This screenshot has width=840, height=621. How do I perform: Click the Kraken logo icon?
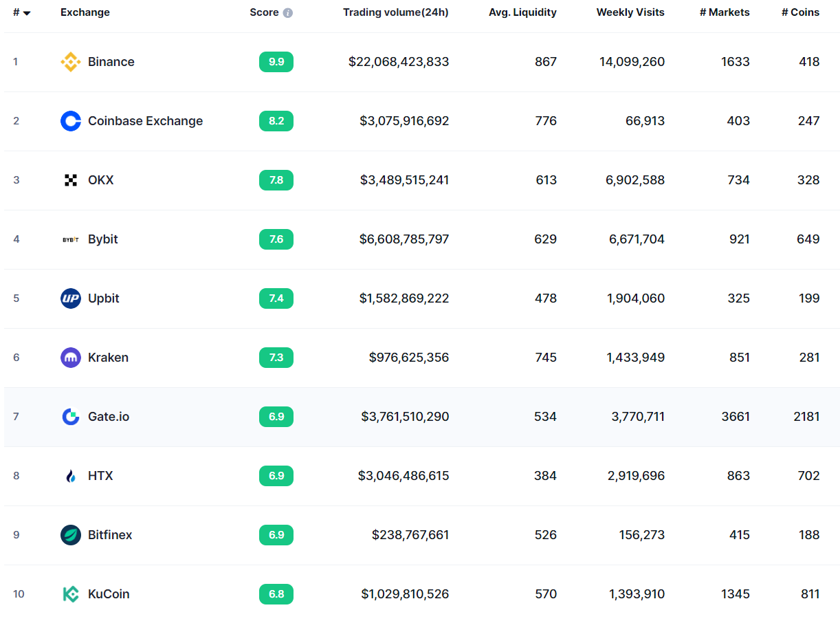(71, 358)
